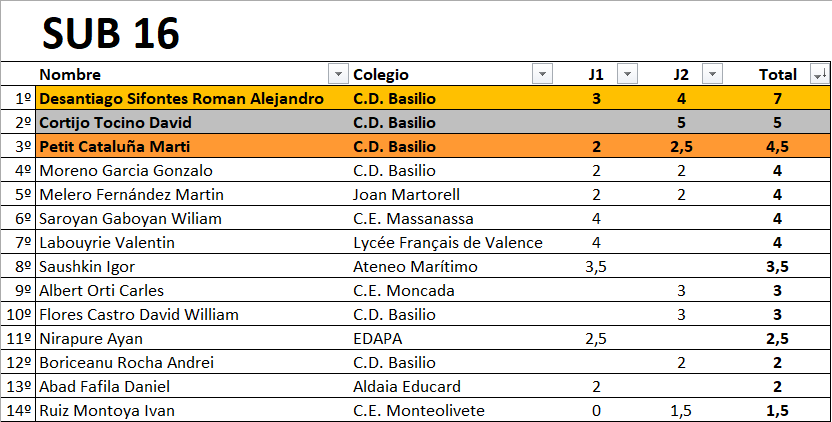The image size is (832, 422).
Task: Open the Nombre column filter dropdown
Action: (x=335, y=74)
